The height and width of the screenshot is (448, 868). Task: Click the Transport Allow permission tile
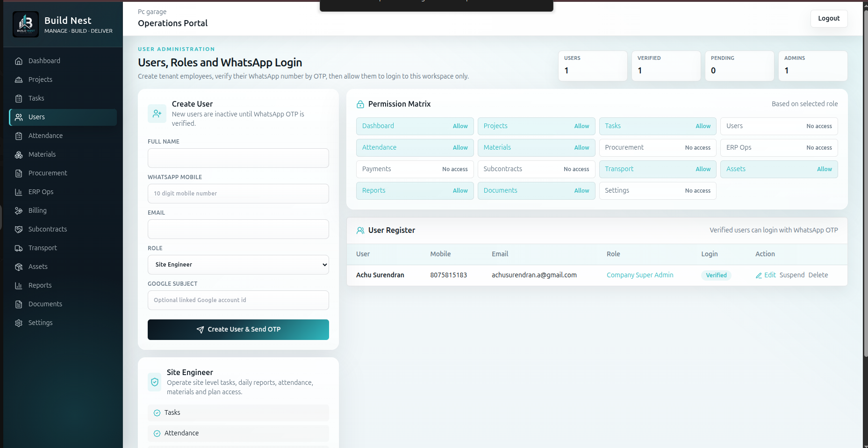click(658, 169)
